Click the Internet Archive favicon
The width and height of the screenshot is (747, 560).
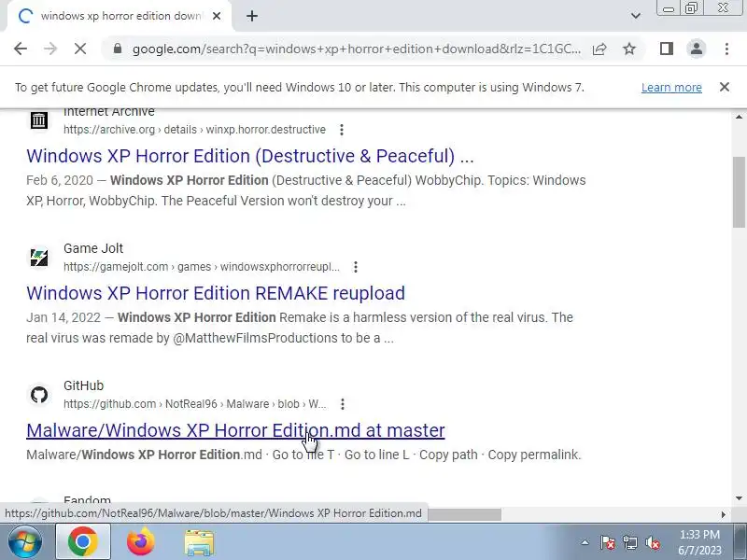(39, 120)
